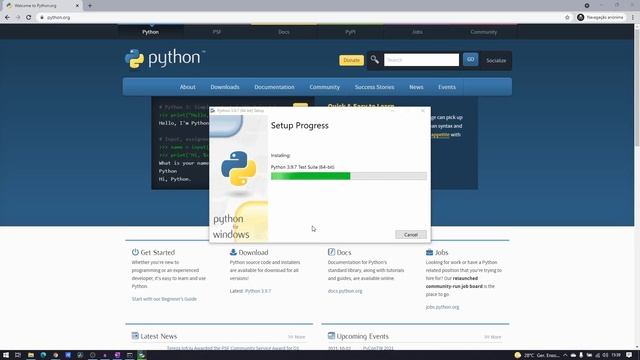
Task: Open the jobs.python.org link
Action: [442, 307]
